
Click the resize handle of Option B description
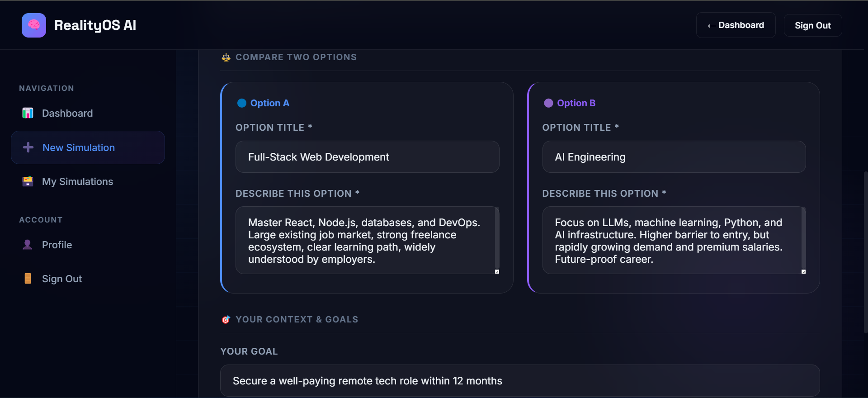(803, 272)
